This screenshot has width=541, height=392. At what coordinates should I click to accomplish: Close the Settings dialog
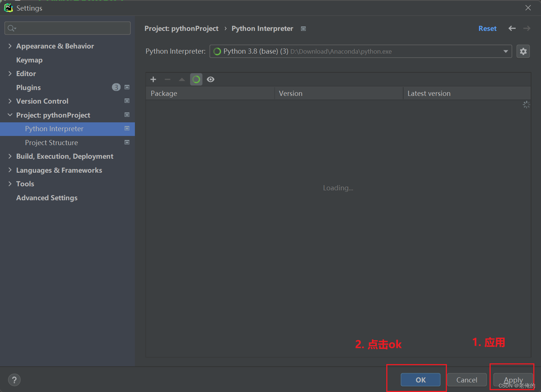pyautogui.click(x=528, y=8)
